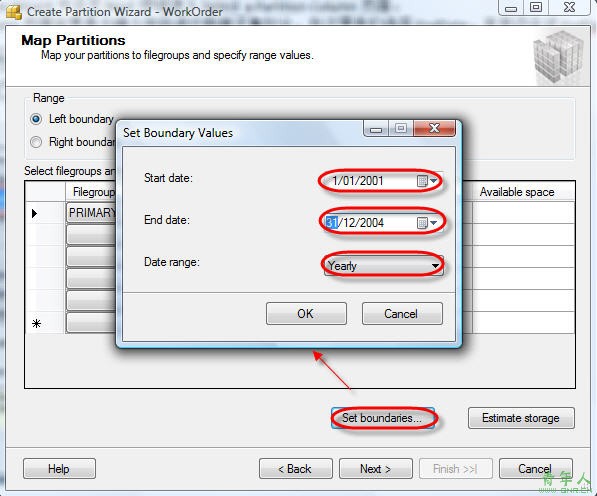
Task: Click the Estimate storage button
Action: point(521,418)
